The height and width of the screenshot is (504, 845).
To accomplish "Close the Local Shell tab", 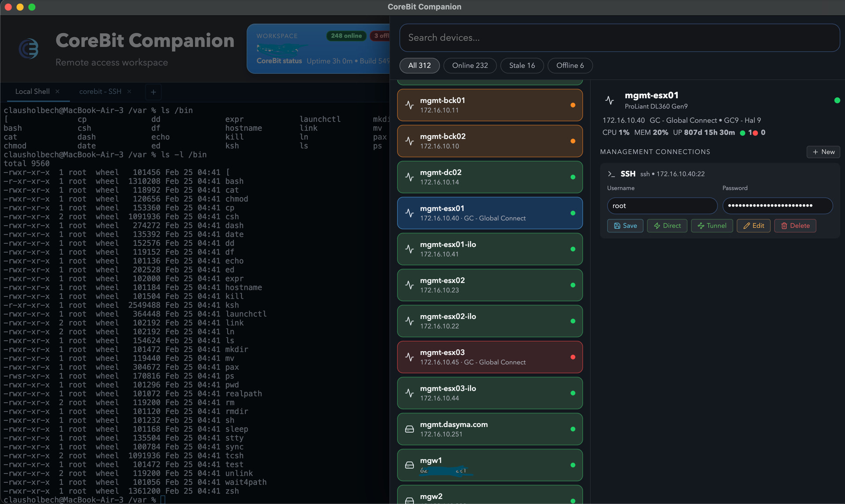I will click(x=57, y=92).
